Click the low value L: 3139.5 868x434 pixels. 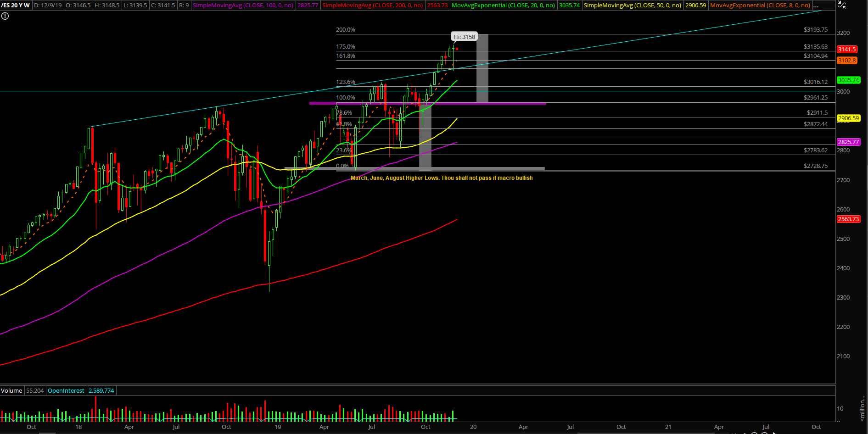(135, 6)
